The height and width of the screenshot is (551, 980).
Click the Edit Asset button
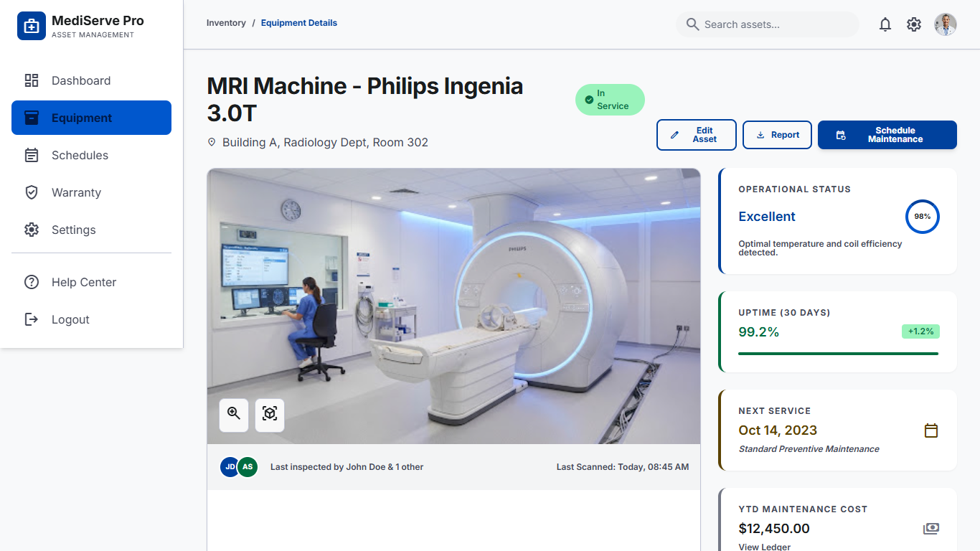pos(697,135)
